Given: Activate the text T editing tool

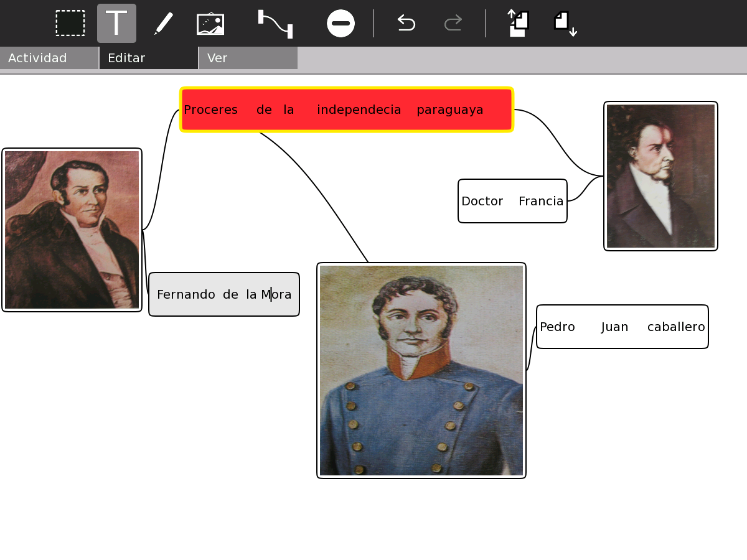Looking at the screenshot, I should [116, 23].
